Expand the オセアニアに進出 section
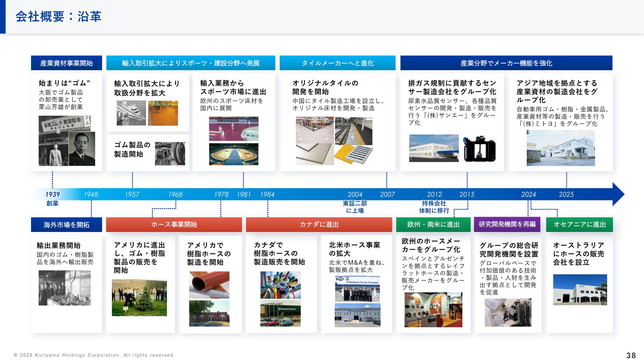 [x=579, y=224]
